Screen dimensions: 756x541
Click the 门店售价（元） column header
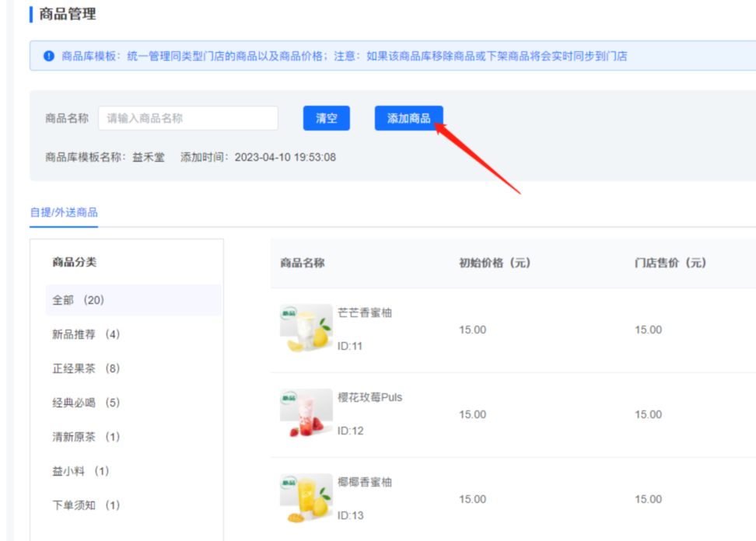click(670, 263)
